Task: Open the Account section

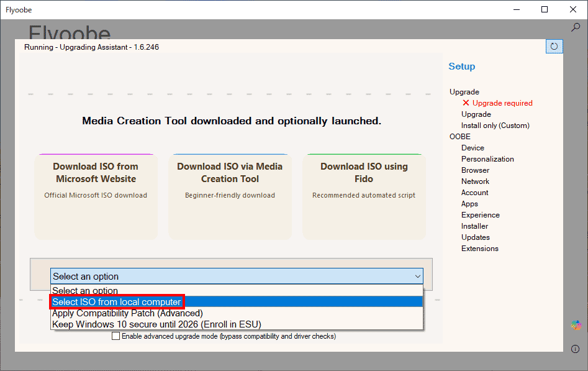Action: (475, 193)
